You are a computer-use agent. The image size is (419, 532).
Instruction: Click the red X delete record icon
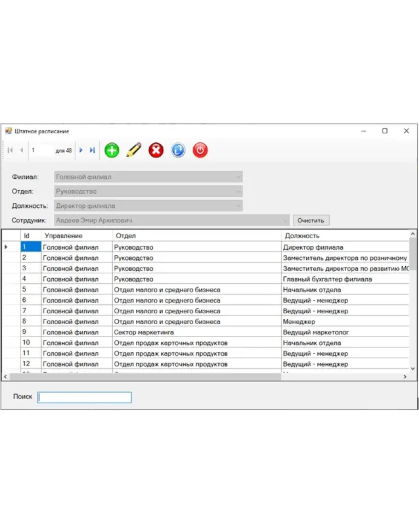click(x=156, y=150)
